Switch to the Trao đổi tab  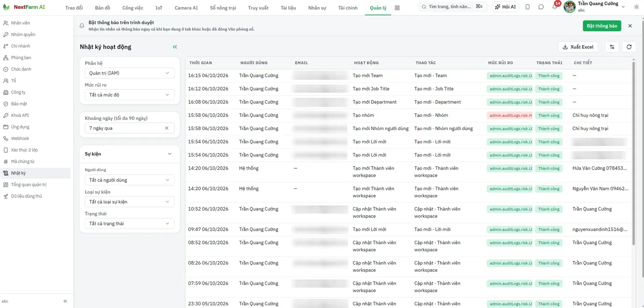[74, 8]
